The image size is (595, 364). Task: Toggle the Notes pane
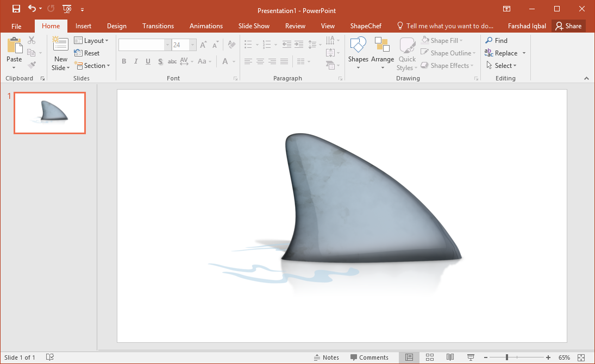coord(327,357)
